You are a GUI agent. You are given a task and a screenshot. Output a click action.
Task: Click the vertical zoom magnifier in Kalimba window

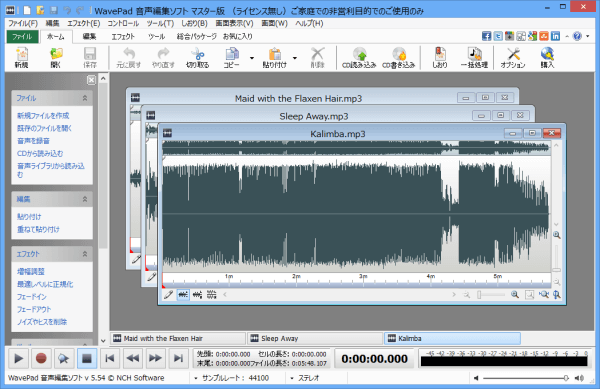(557, 295)
